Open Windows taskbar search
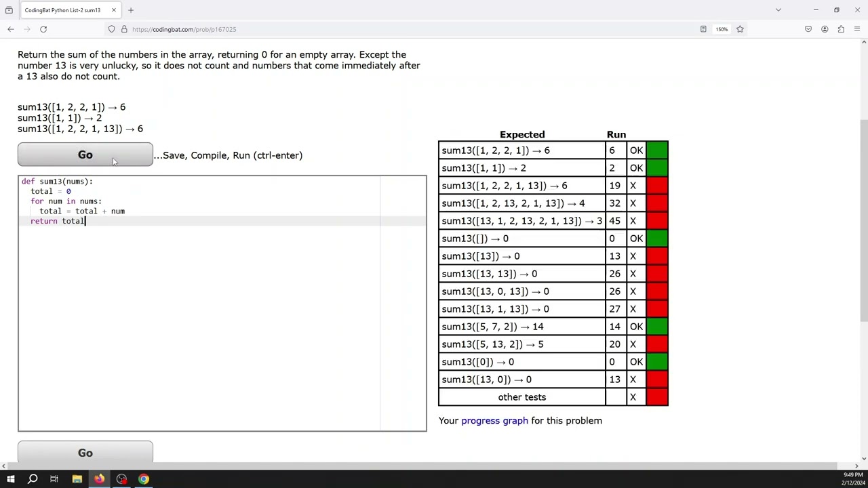 tap(33, 479)
